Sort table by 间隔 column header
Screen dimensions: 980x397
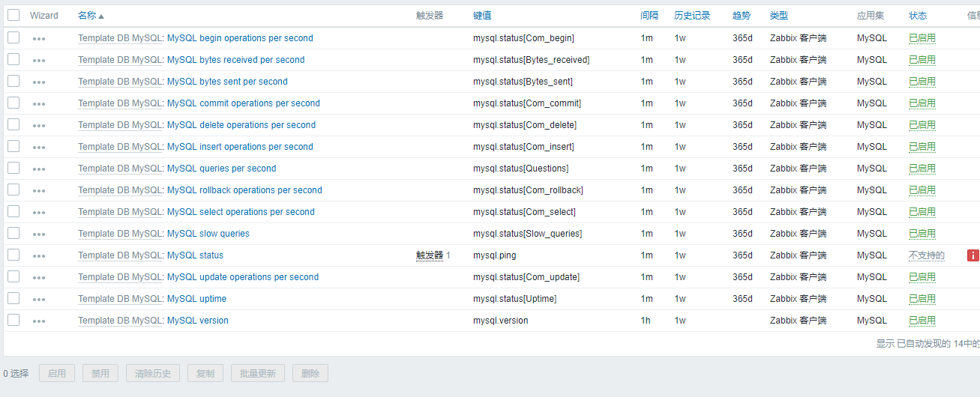pyautogui.click(x=649, y=16)
